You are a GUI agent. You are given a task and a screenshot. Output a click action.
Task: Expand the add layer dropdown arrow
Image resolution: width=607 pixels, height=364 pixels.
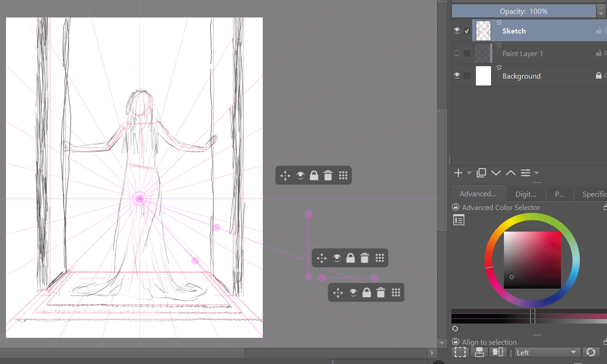pyautogui.click(x=469, y=173)
